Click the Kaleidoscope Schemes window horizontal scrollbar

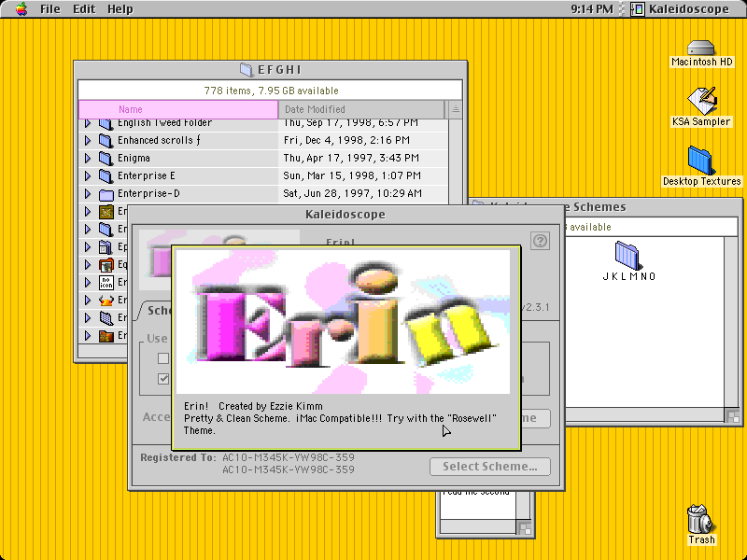tap(644, 414)
